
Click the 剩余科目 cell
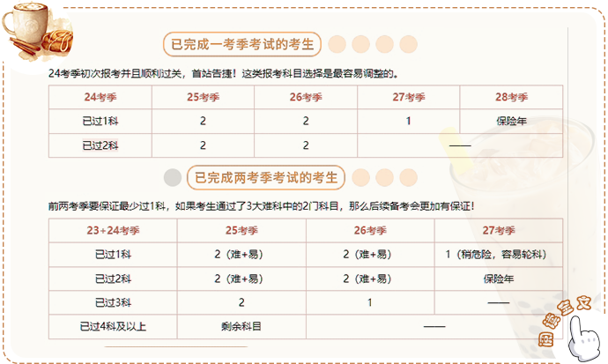241,326
